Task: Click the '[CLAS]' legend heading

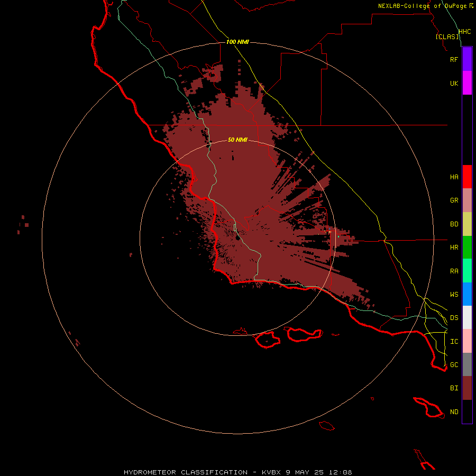Action: pos(447,36)
